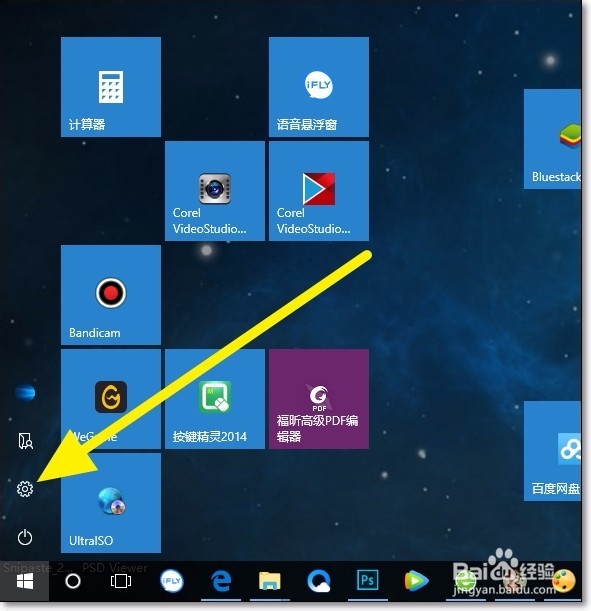The width and height of the screenshot is (591, 611).
Task: Open Photoshop from the taskbar
Action: [367, 580]
